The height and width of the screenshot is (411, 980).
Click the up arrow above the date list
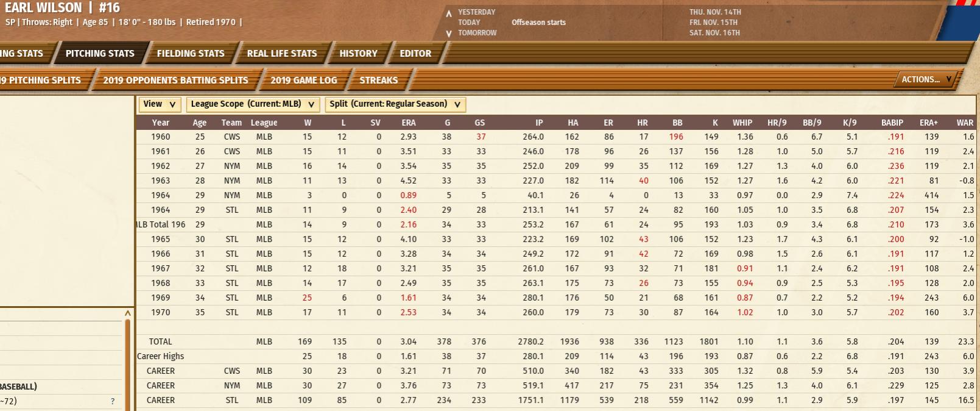click(449, 13)
